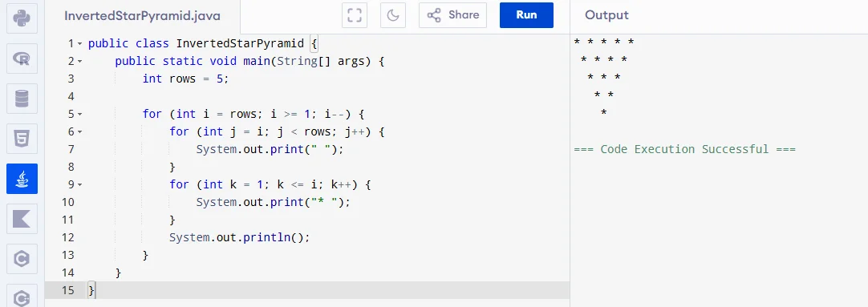The image size is (868, 307).
Task: Click 'for (int i = rows; i >= 1; i--)' line
Action: tap(253, 114)
